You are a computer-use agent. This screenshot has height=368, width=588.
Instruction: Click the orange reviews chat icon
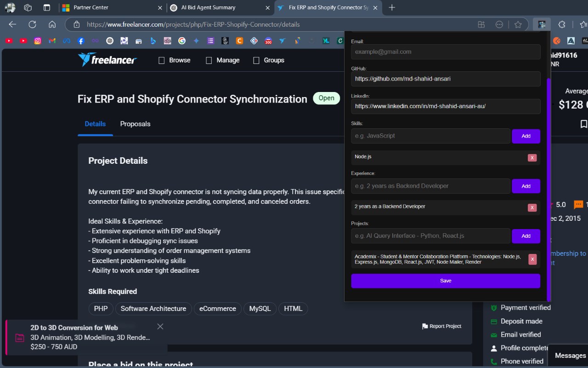pyautogui.click(x=578, y=204)
